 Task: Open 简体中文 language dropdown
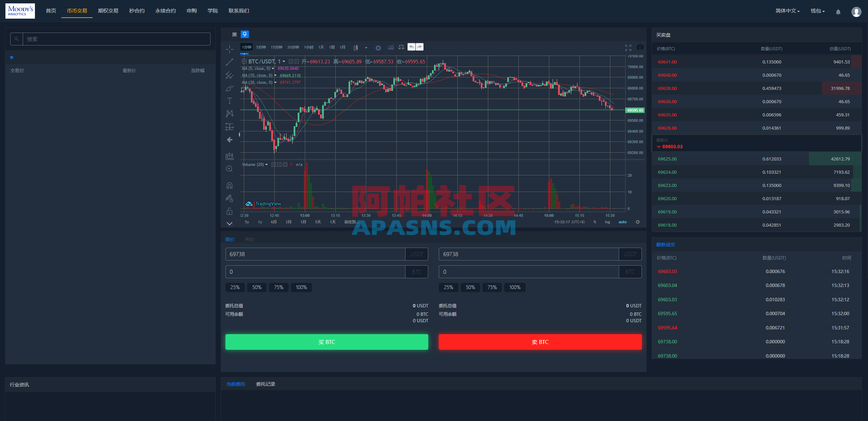[787, 11]
